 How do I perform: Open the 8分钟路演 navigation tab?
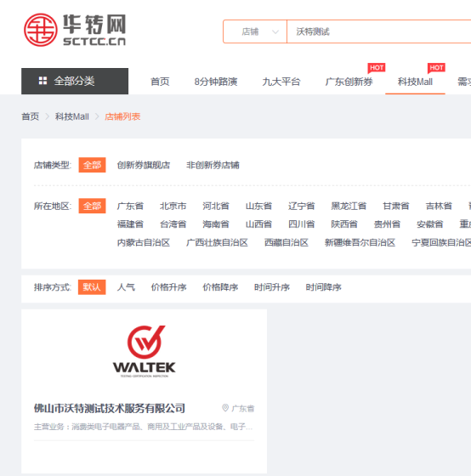click(x=216, y=82)
